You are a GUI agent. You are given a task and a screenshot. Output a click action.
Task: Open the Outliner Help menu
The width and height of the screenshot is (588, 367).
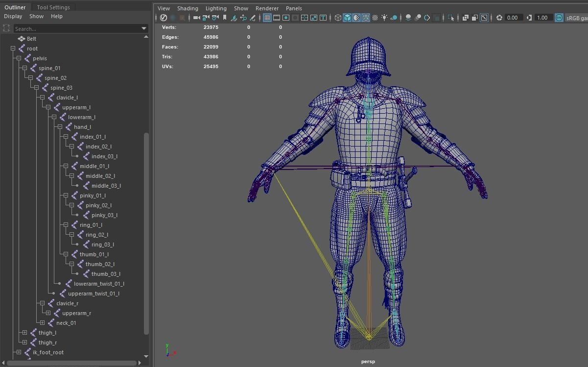(x=57, y=16)
